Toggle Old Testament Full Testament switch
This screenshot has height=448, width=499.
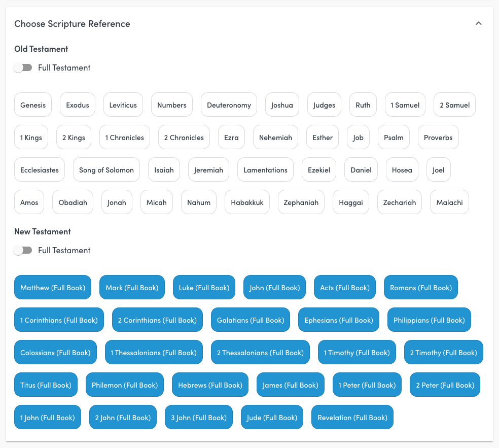[23, 68]
